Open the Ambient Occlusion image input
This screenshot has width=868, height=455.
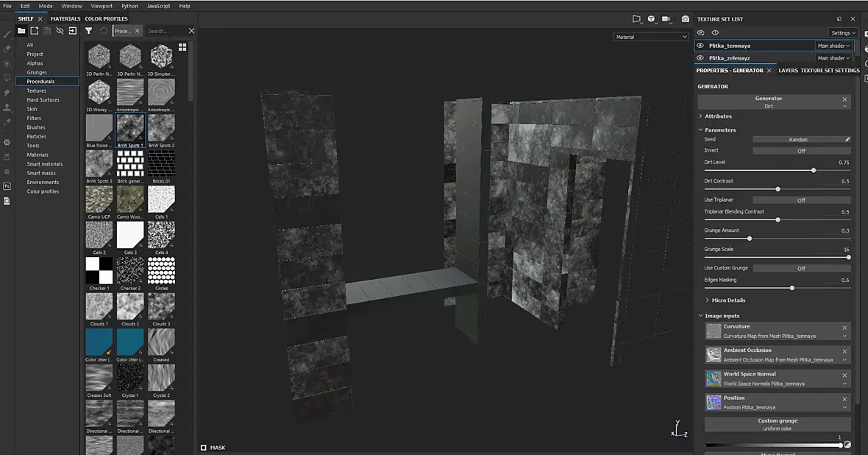pyautogui.click(x=778, y=355)
